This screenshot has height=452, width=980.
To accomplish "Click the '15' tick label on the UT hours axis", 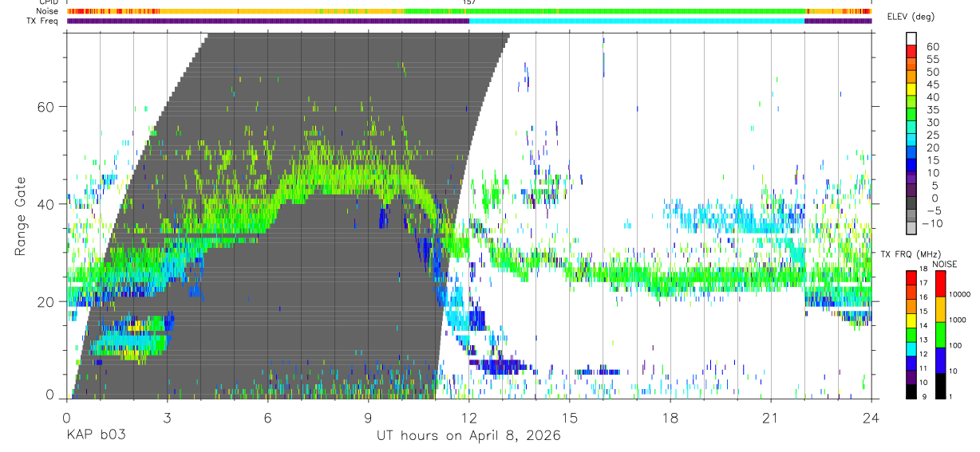I will pyautogui.click(x=570, y=419).
